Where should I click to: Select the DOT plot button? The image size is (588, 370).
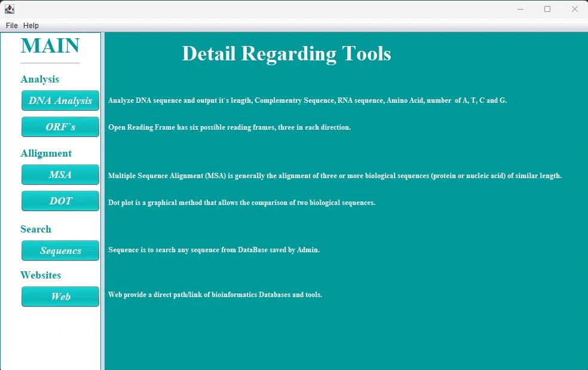pyautogui.click(x=60, y=201)
